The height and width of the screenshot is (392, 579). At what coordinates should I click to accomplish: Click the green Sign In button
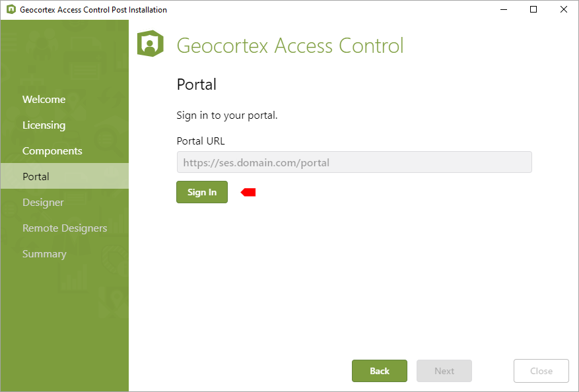click(x=202, y=192)
